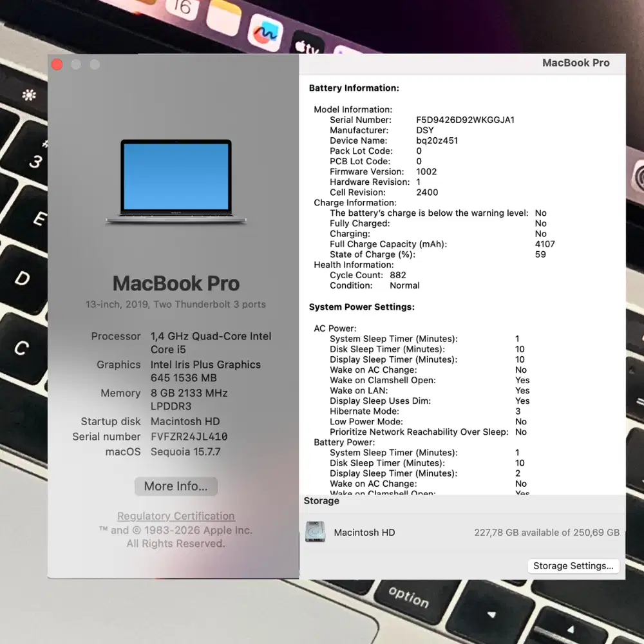Click cycle count value 882
This screenshot has width=644, height=644.
tap(397, 275)
